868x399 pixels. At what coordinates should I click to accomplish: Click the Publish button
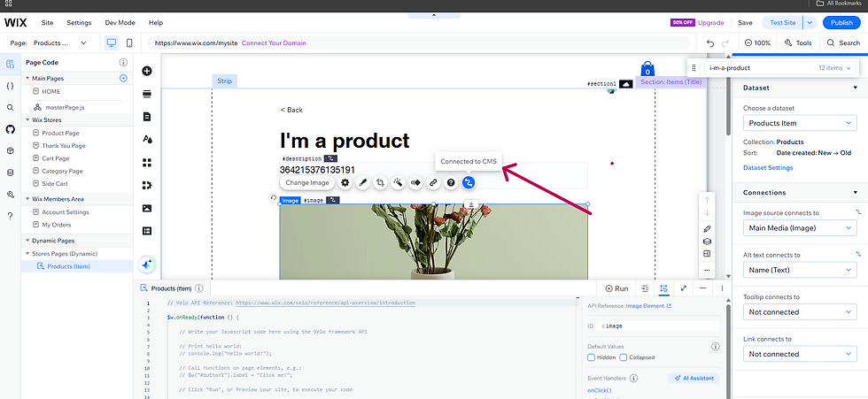tap(841, 23)
